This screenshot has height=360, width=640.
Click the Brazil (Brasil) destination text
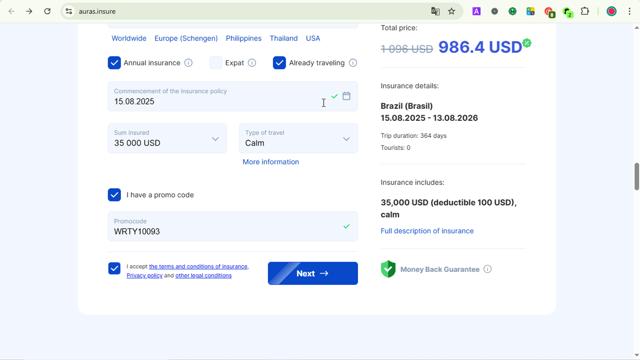[x=407, y=106]
